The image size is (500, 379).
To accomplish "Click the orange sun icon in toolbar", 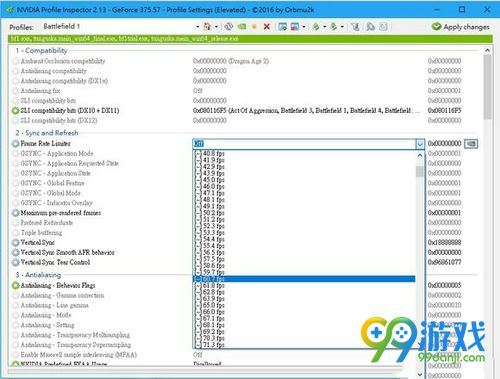I will (x=254, y=26).
